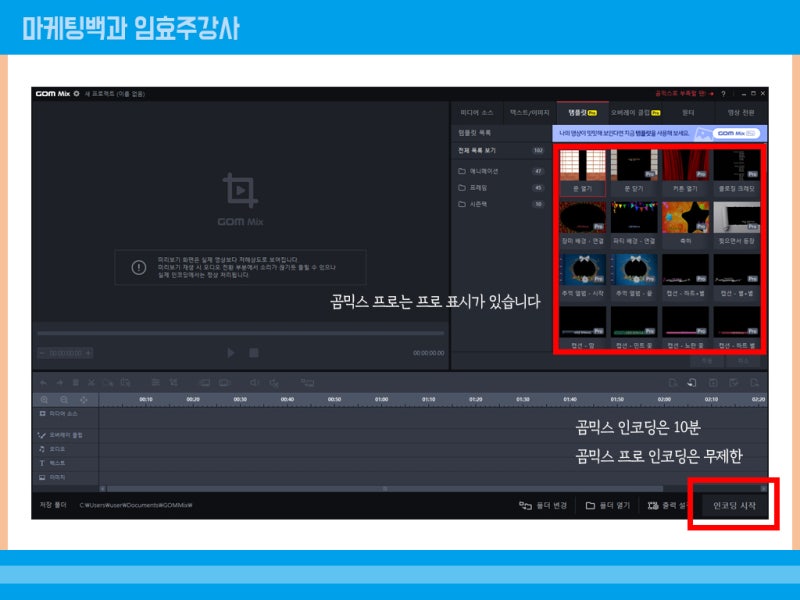
Task: Open 출력 설정 output settings
Action: (668, 505)
